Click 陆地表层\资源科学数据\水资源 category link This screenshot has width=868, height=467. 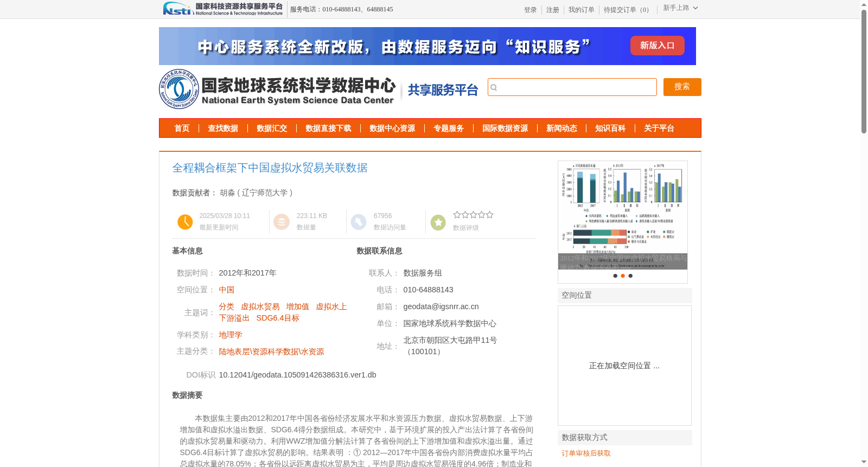(271, 351)
